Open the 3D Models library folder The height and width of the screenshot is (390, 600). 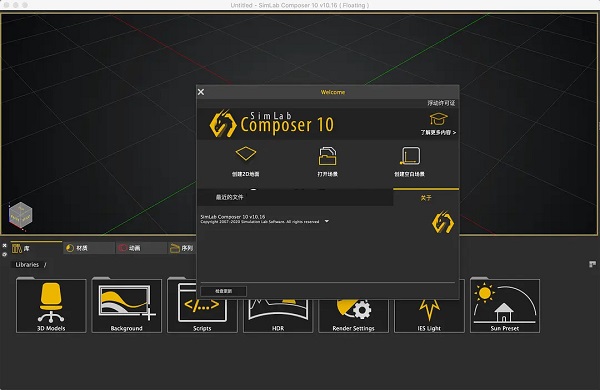tap(51, 306)
